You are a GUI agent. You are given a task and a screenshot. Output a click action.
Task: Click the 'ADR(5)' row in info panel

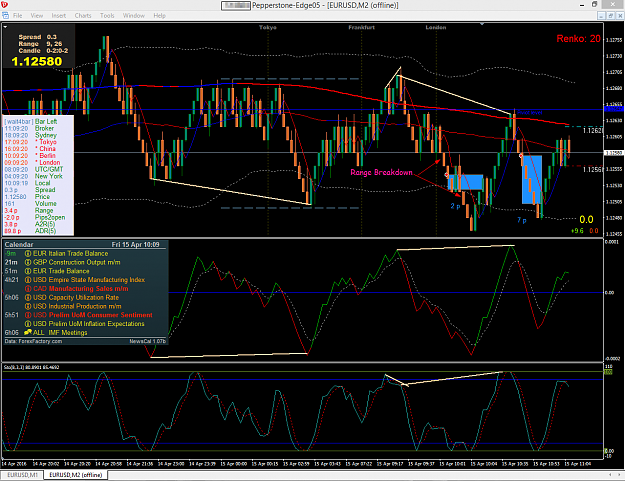(x=30, y=231)
